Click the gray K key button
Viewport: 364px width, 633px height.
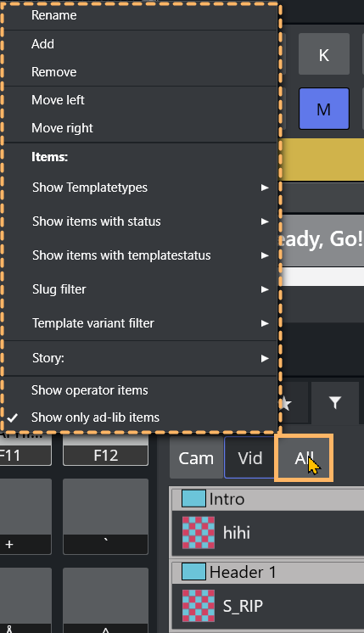tap(324, 54)
